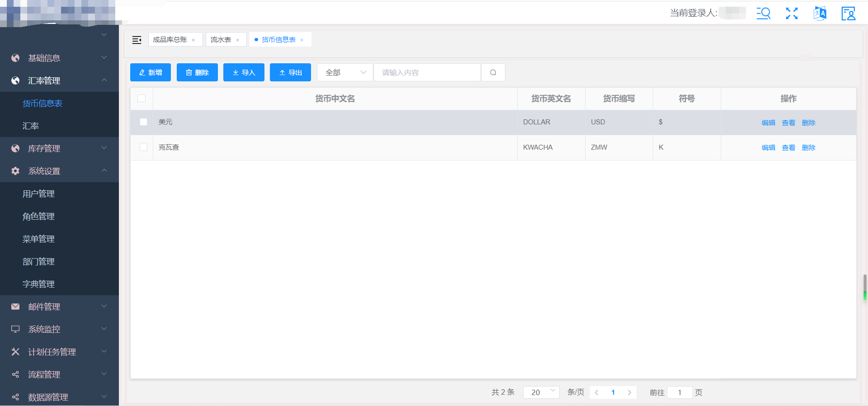This screenshot has width=868, height=406.
Task: Open the 全部 filter dropdown
Action: (x=345, y=72)
